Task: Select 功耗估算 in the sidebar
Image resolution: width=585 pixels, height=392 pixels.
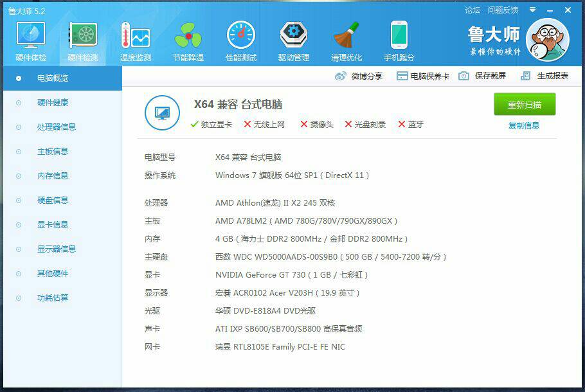Action: [x=63, y=298]
